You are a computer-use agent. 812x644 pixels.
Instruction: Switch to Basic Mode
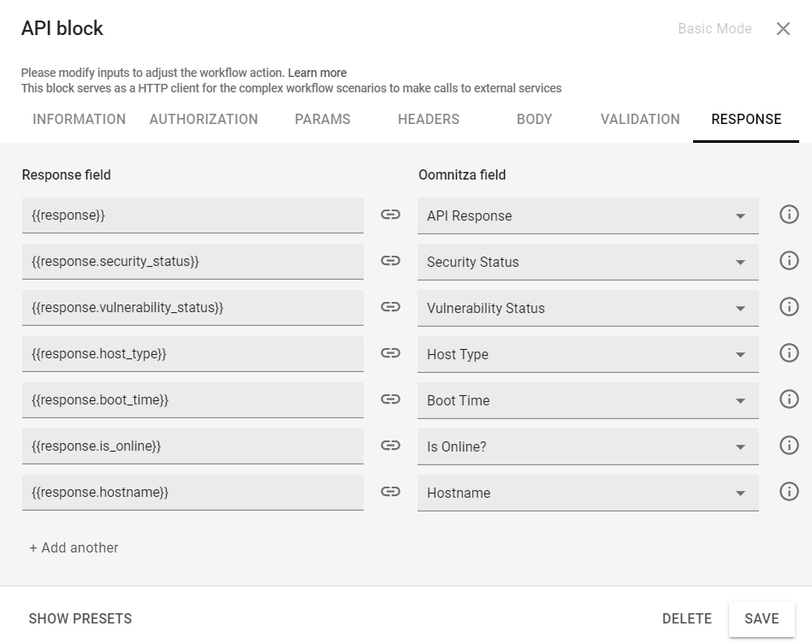pyautogui.click(x=714, y=28)
